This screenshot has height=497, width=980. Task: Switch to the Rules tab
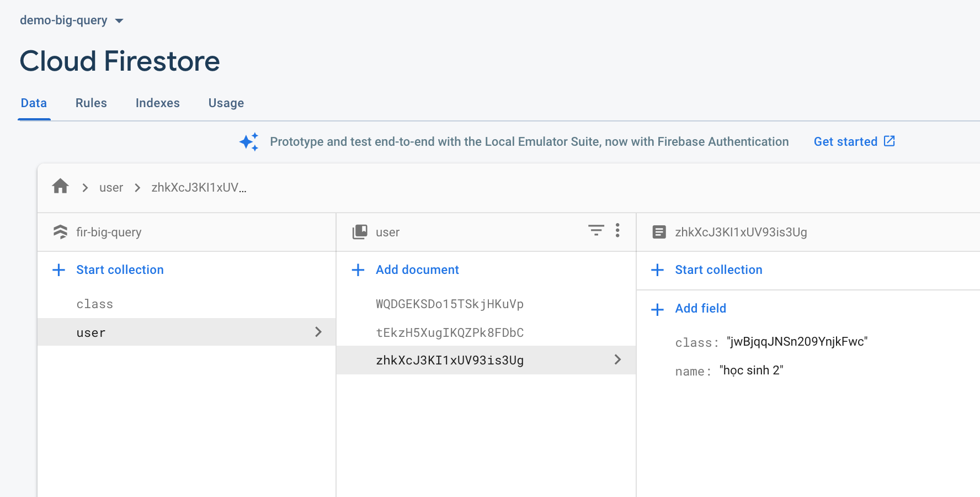tap(90, 103)
